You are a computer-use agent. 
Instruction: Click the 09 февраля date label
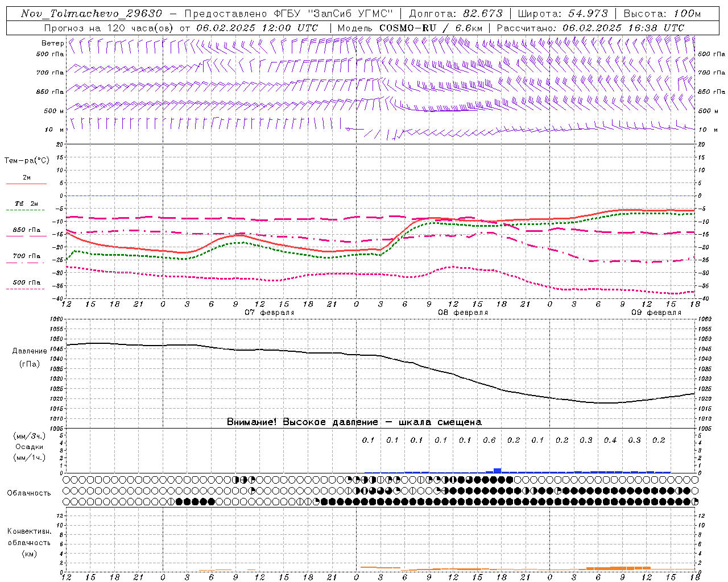tap(656, 313)
